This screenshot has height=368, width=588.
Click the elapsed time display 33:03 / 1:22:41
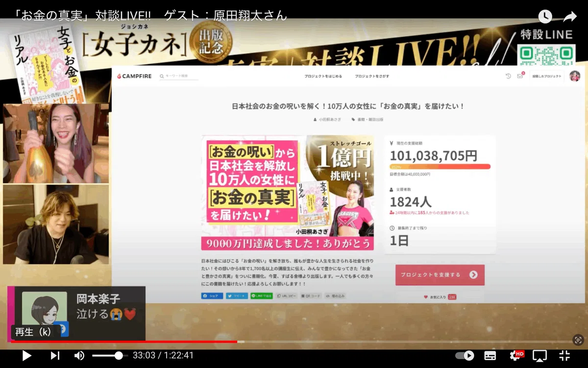click(163, 355)
